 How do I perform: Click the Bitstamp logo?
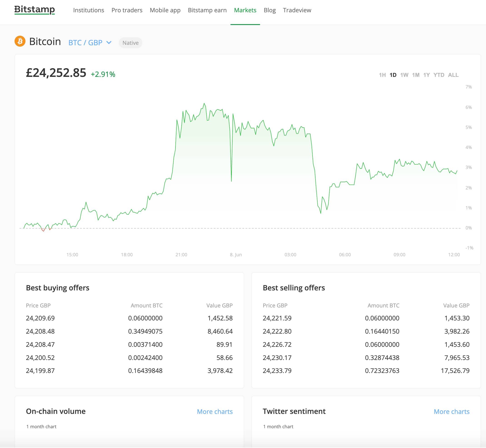(35, 10)
